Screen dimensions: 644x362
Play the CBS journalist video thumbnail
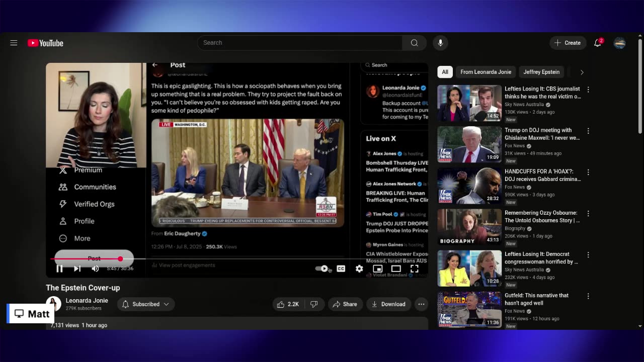(x=469, y=104)
